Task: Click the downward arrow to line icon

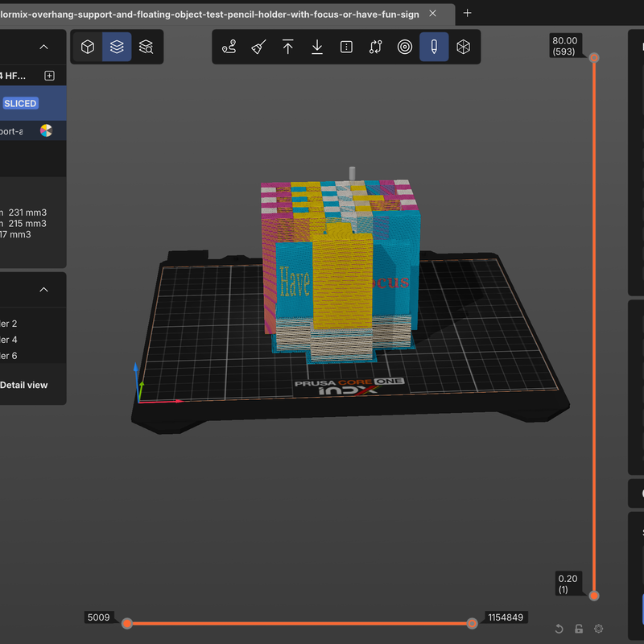Action: [x=317, y=47]
